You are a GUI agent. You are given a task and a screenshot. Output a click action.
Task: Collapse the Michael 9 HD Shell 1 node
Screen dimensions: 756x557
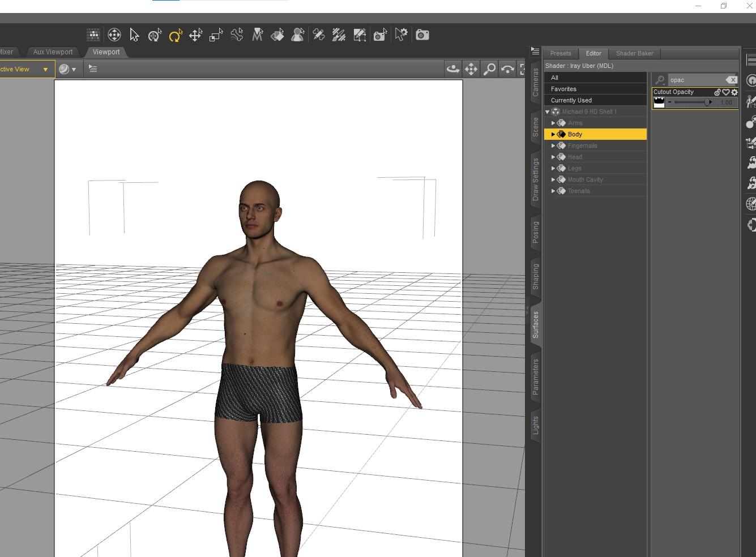click(548, 112)
